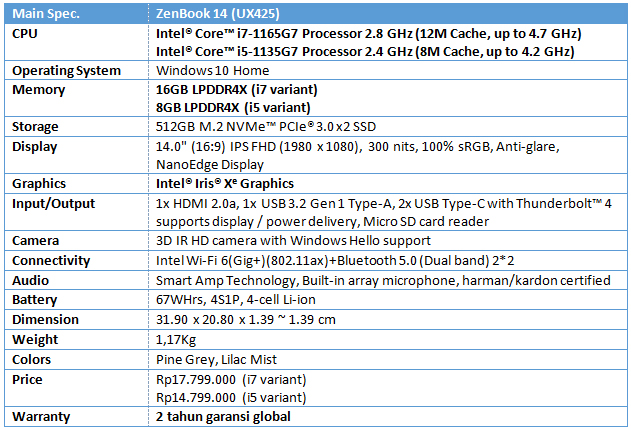Click the '67WHrs, 4S1P' battery value
Screen dimensions: 631x429
pos(235,300)
